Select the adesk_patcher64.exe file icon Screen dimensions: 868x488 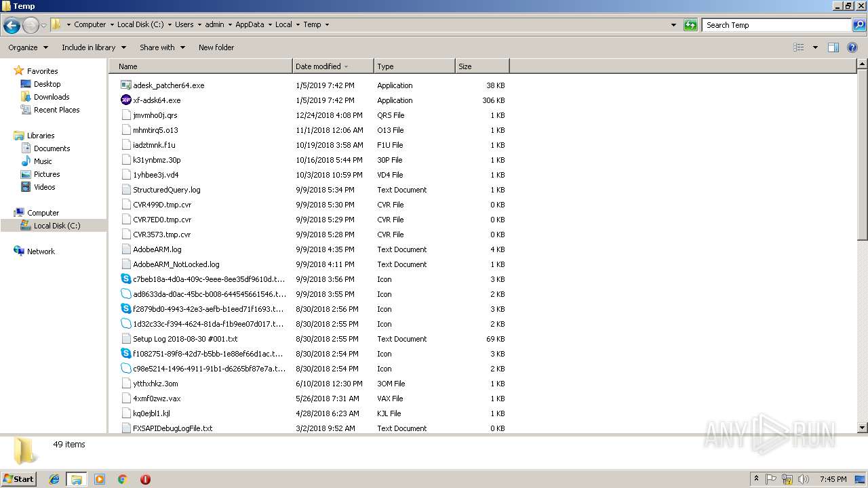(x=125, y=85)
